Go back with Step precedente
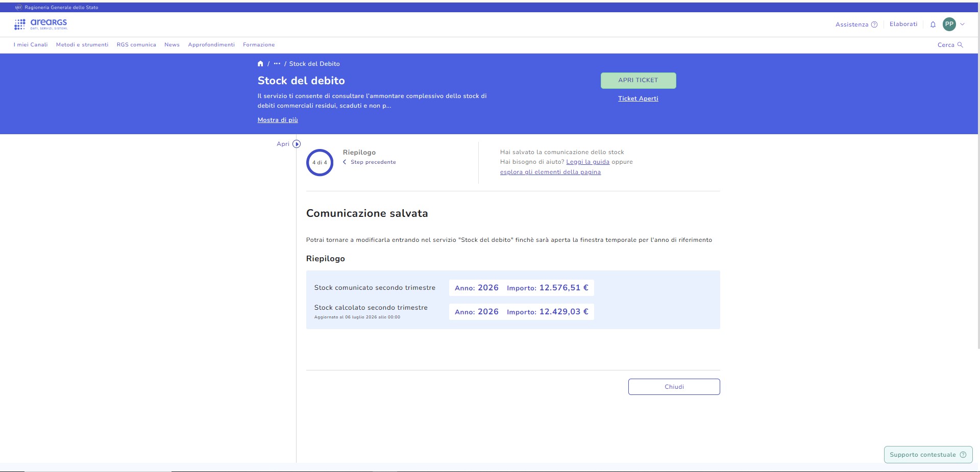The height and width of the screenshot is (472, 980). click(370, 162)
